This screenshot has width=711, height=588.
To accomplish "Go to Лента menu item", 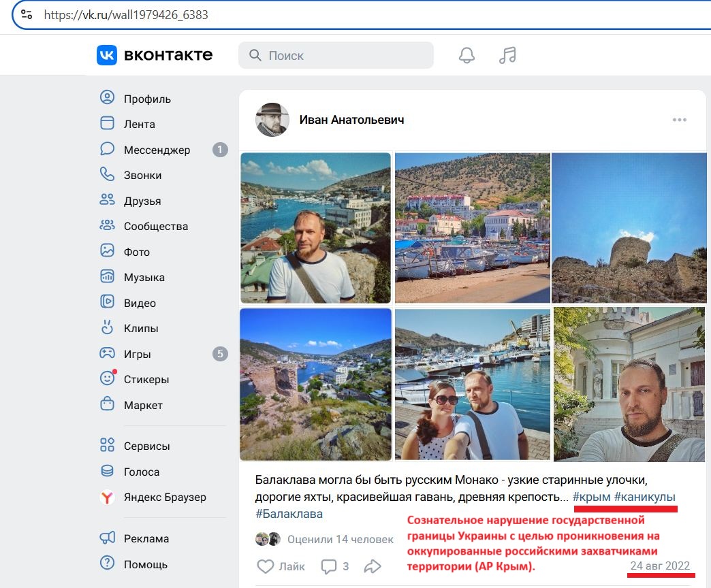I will point(139,124).
